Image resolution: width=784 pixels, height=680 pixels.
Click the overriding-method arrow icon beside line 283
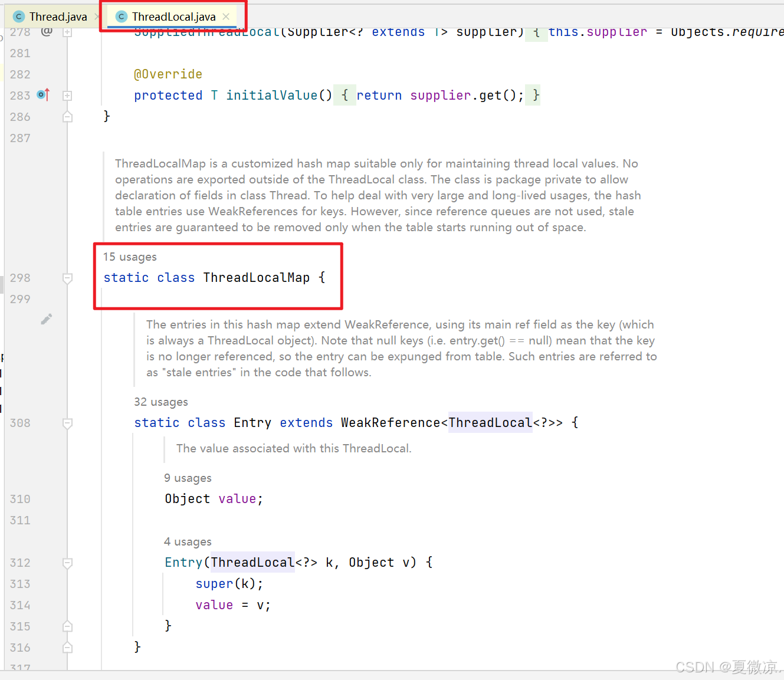[x=42, y=95]
